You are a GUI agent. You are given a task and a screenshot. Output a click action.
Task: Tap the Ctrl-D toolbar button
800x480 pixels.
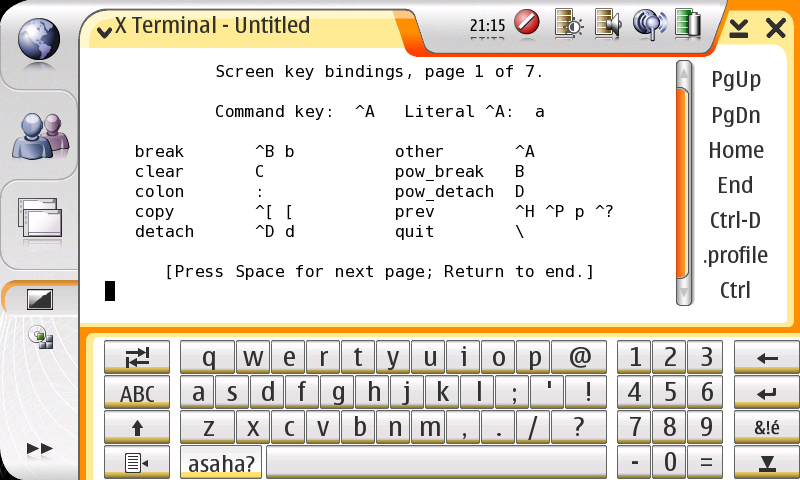click(x=735, y=220)
